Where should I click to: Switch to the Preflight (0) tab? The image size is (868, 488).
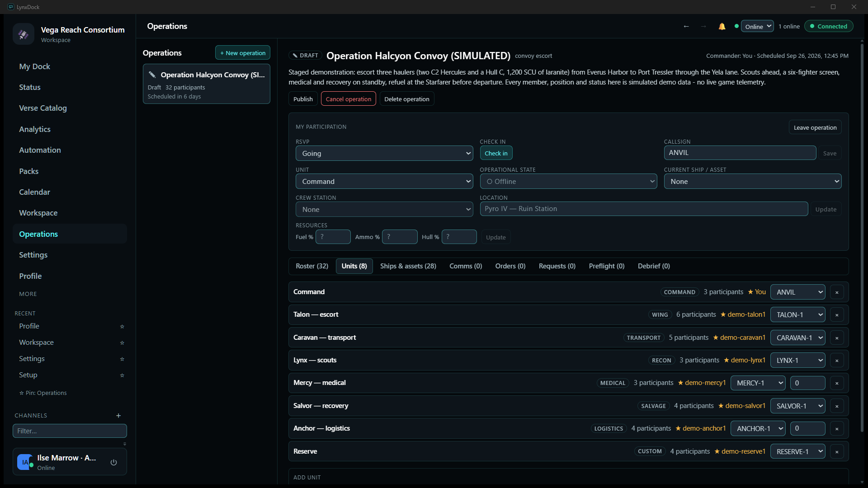[x=607, y=266]
